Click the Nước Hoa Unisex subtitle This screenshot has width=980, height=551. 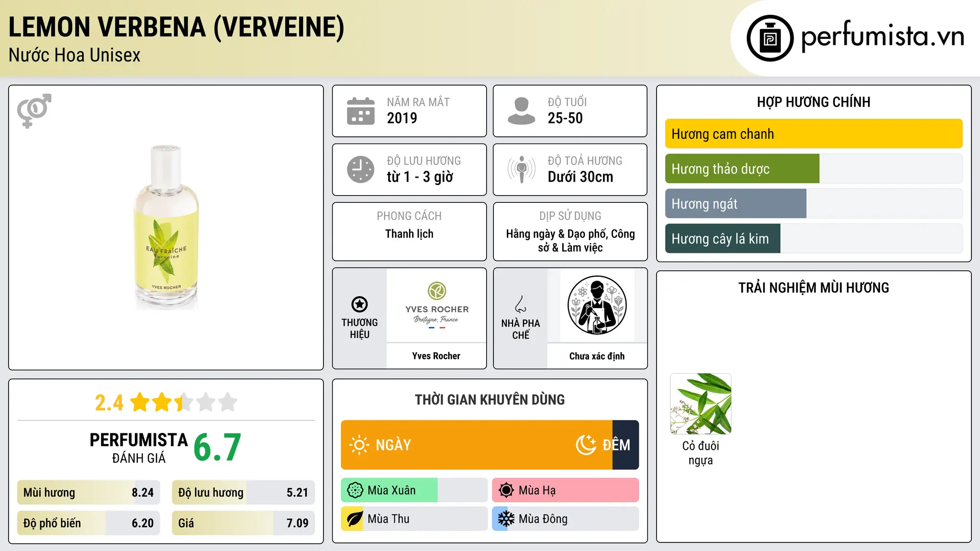coord(75,55)
